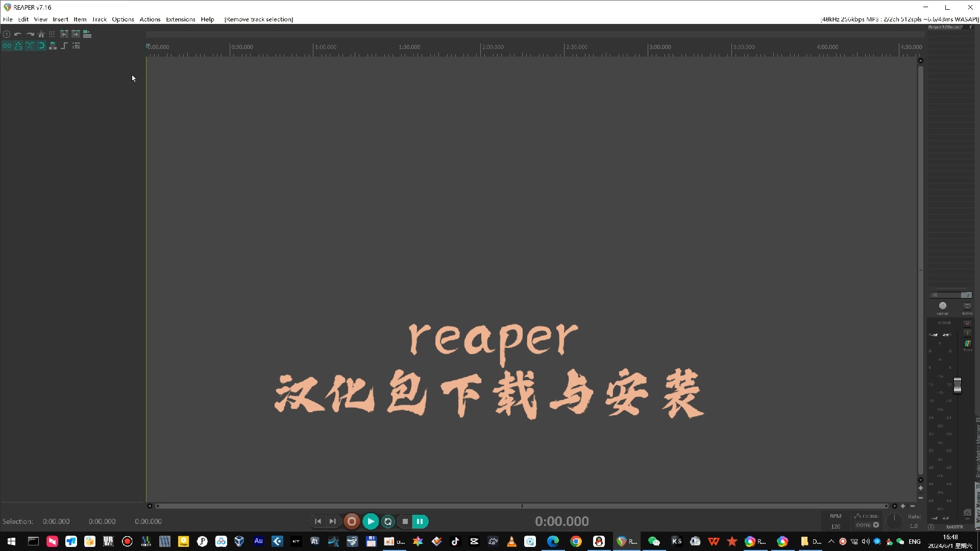
Task: Click the 2:00.000 ruler position
Action: (x=493, y=47)
